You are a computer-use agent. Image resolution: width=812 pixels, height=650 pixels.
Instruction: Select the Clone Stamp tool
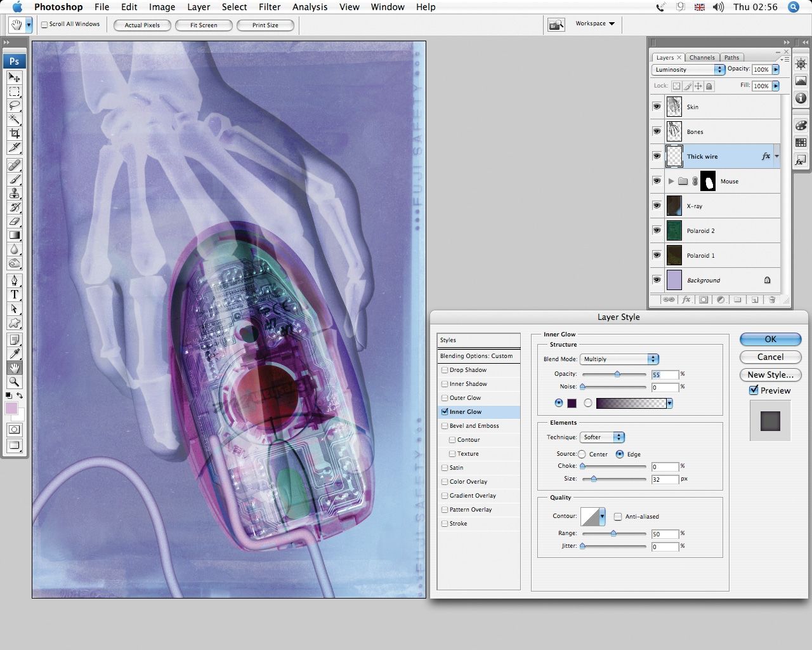click(15, 192)
